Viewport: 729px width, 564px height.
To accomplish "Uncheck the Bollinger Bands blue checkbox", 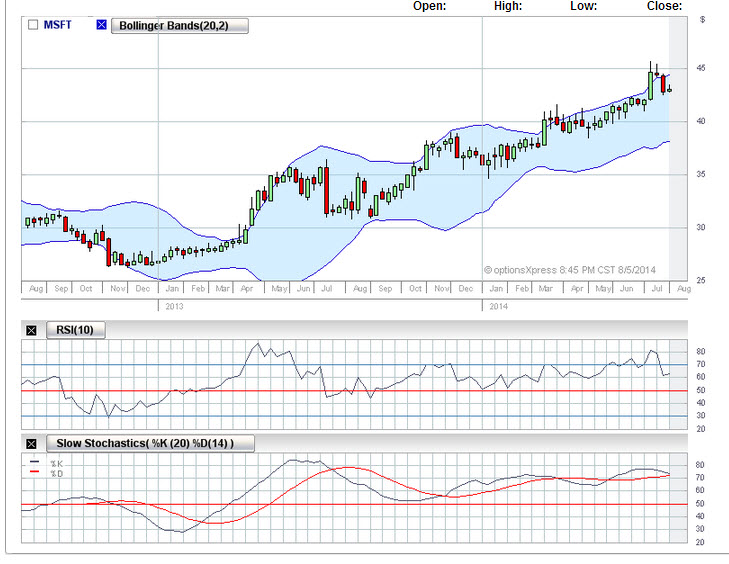I will tap(101, 25).
